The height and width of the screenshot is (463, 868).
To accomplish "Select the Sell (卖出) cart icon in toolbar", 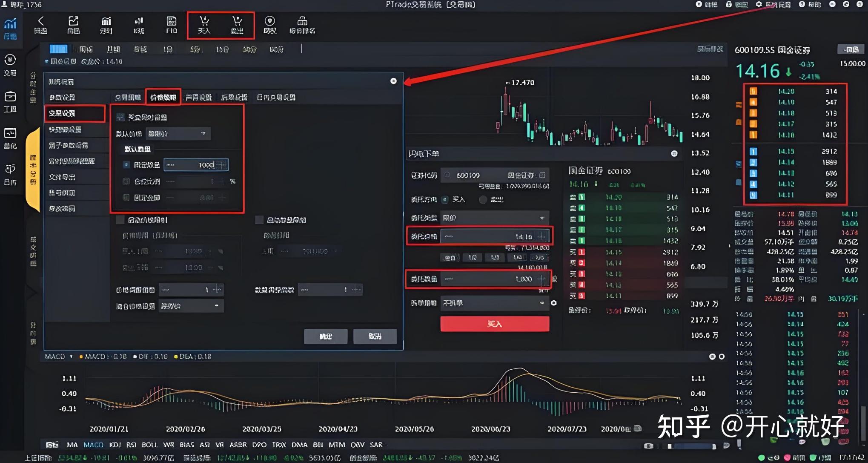I will [238, 26].
